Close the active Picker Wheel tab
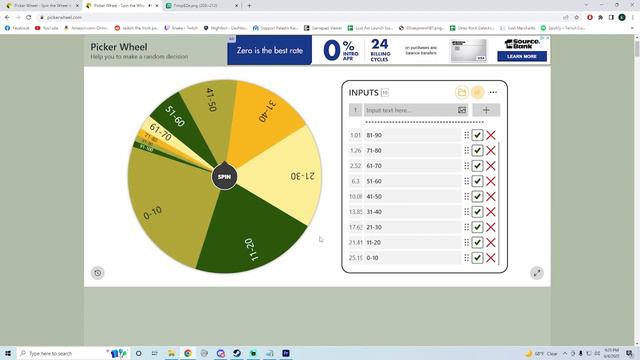Image resolution: width=640 pixels, height=360 pixels. pos(157,6)
